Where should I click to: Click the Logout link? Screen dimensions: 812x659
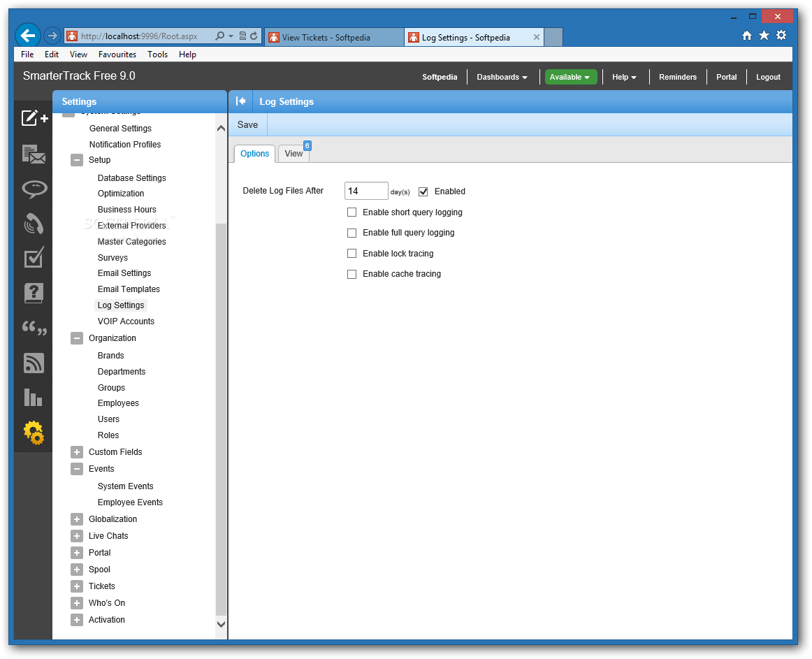point(768,77)
